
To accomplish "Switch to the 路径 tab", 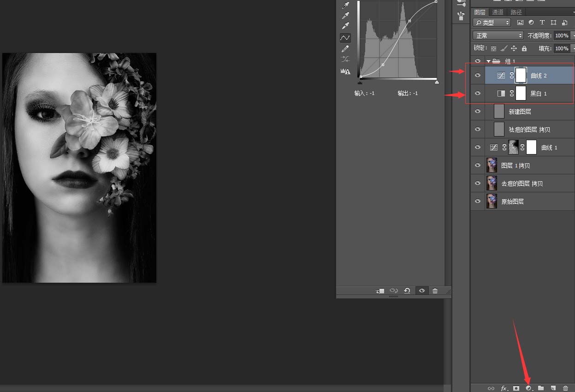I will (516, 12).
